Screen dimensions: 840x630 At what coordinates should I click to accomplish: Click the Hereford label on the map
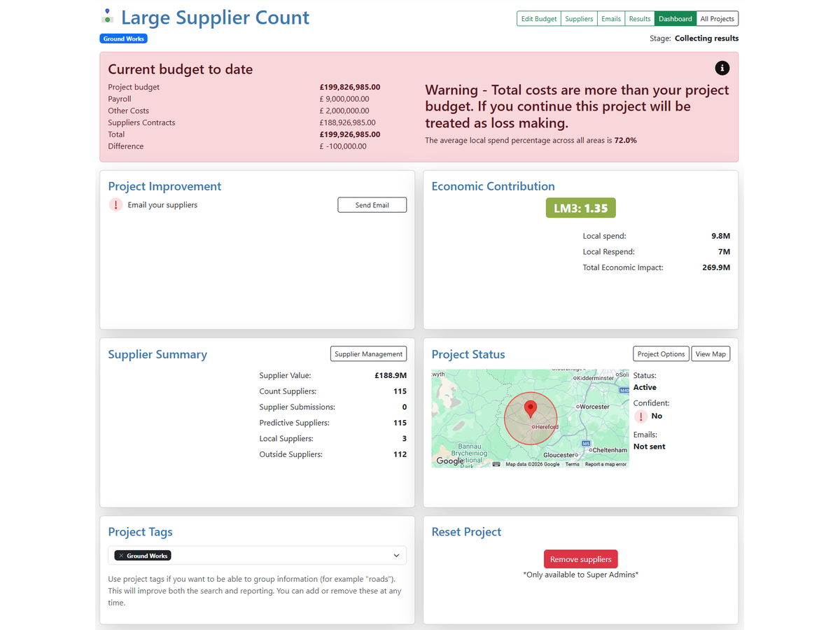click(x=547, y=427)
